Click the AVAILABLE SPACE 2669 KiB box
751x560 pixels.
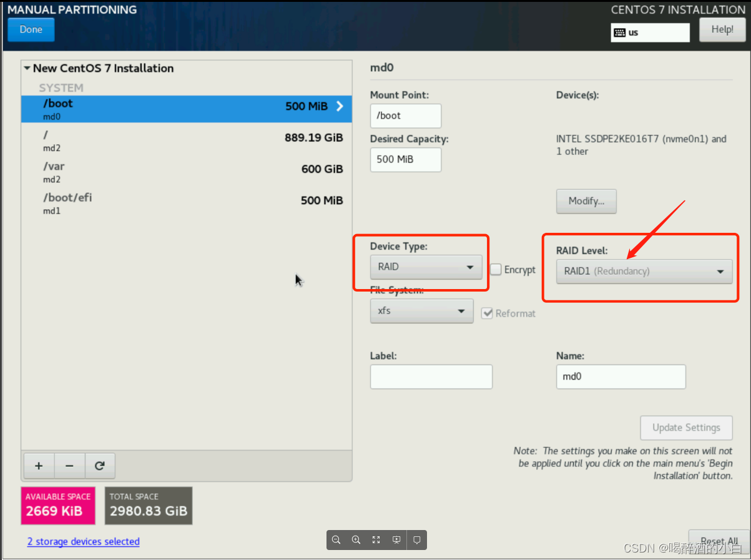click(58, 506)
